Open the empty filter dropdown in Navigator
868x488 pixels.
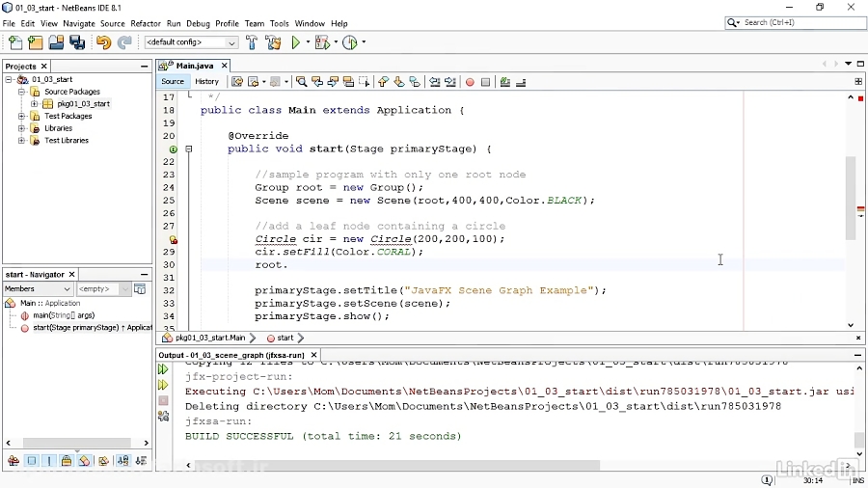click(x=103, y=288)
